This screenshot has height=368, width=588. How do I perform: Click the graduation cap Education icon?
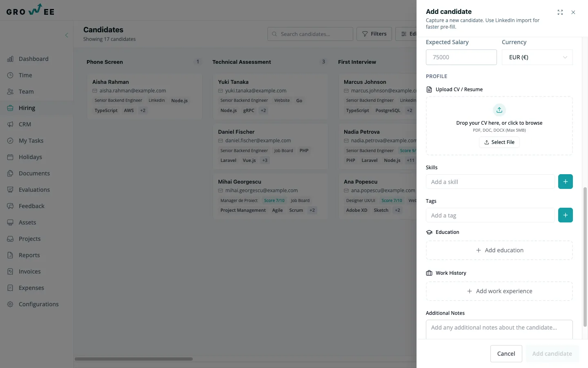[429, 232]
